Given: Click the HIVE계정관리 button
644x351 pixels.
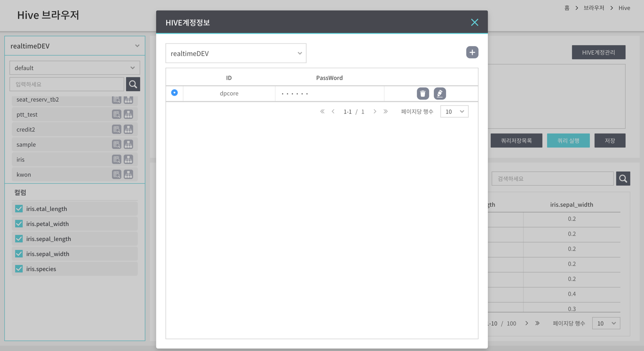Looking at the screenshot, I should 599,52.
